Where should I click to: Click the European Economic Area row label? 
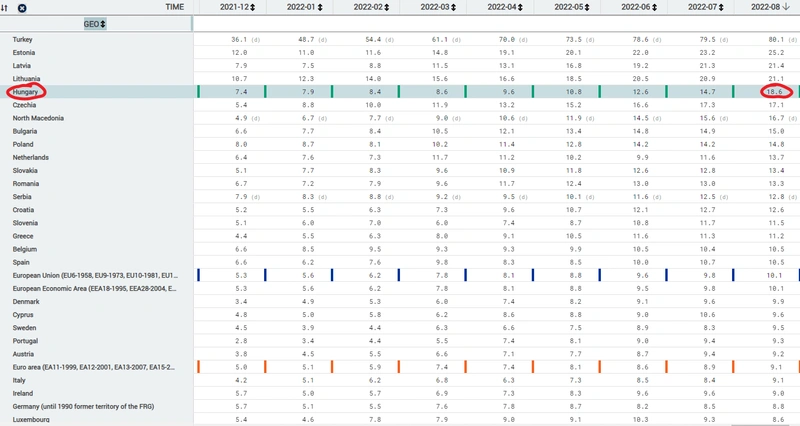(95, 289)
